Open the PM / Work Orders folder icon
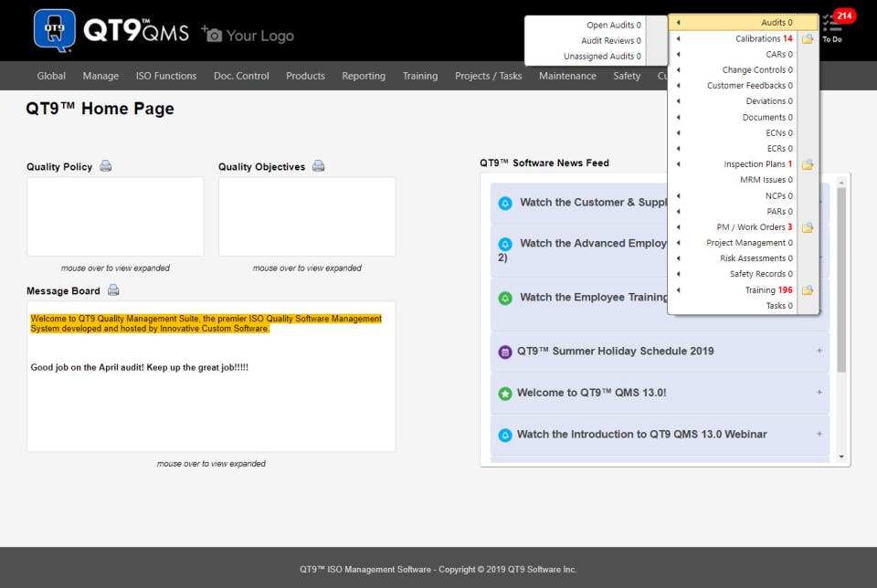The width and height of the screenshot is (877, 588). pyautogui.click(x=808, y=227)
